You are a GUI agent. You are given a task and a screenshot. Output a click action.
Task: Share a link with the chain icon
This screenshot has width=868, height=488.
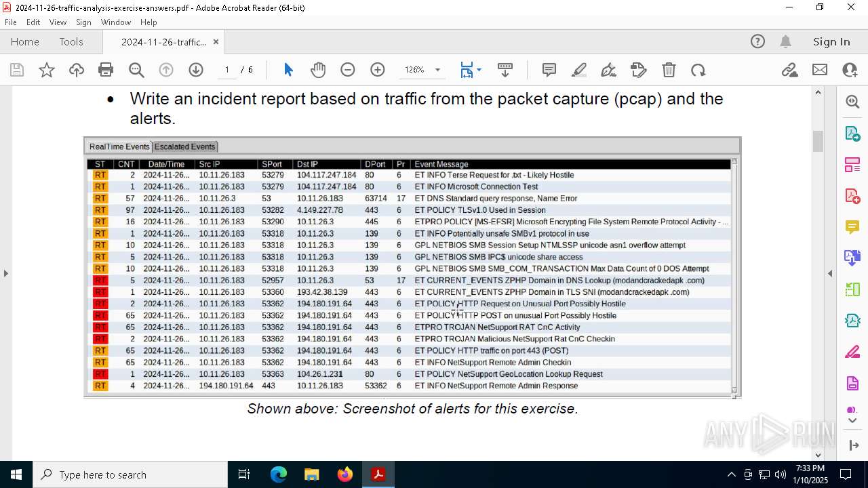789,70
